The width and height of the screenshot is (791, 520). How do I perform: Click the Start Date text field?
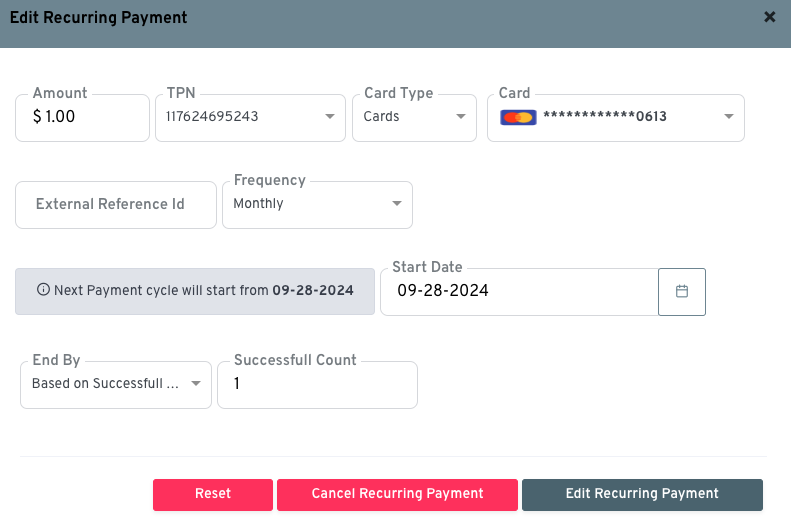(518, 291)
